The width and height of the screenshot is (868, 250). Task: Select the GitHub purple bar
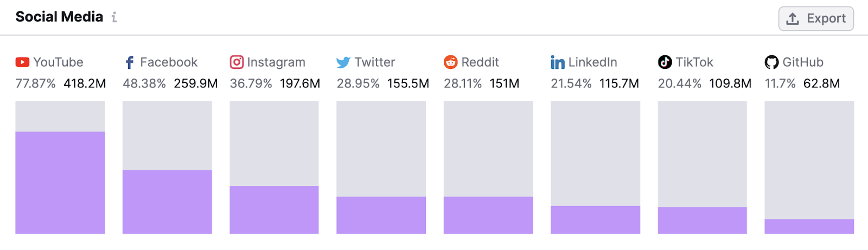click(x=809, y=226)
